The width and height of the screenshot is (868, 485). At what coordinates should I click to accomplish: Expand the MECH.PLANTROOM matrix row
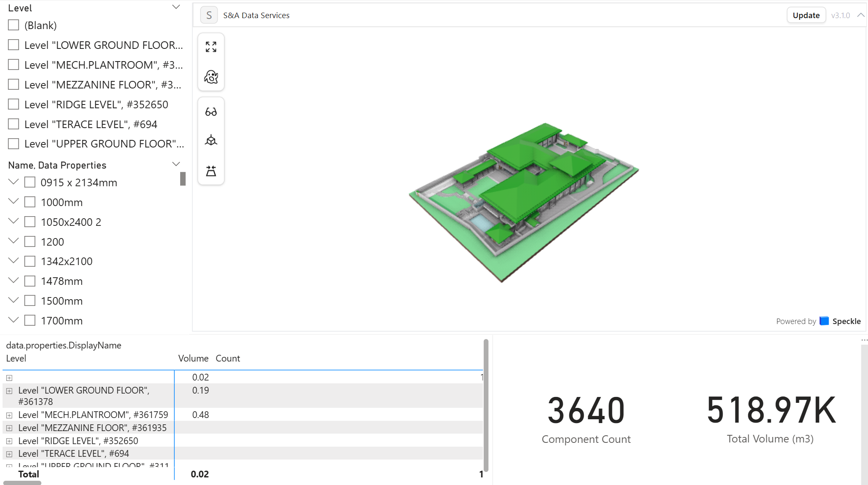(9, 415)
